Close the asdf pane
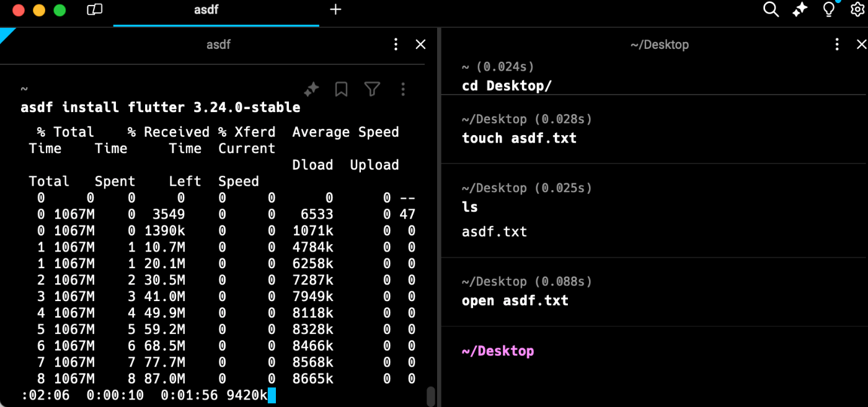868x407 pixels. tap(420, 45)
